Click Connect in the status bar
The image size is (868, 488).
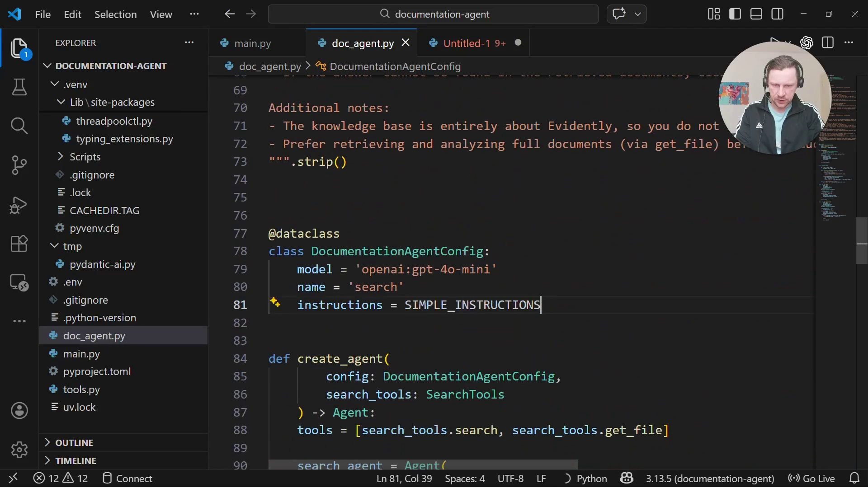[127, 479]
